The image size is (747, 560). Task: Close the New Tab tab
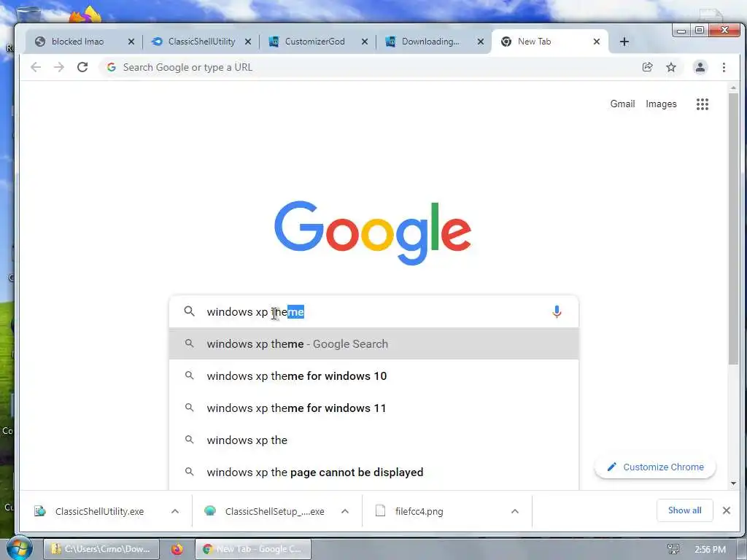pos(597,42)
